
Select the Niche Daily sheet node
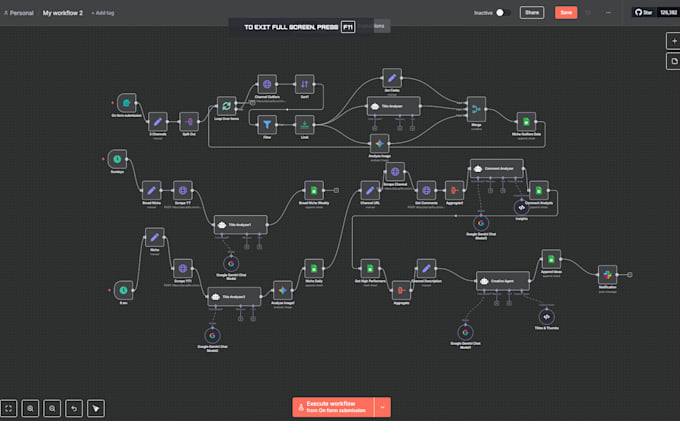click(x=314, y=268)
